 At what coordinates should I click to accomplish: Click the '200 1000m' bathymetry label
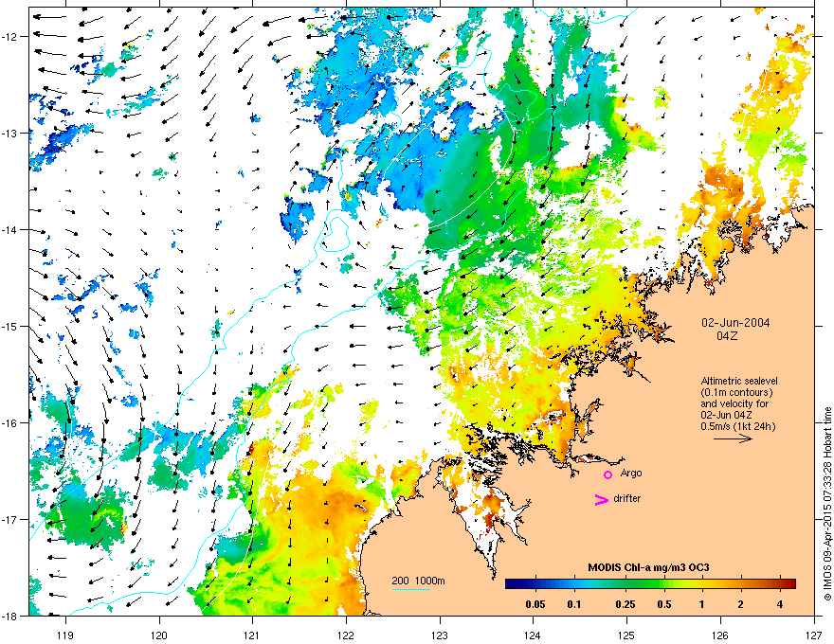[418, 581]
